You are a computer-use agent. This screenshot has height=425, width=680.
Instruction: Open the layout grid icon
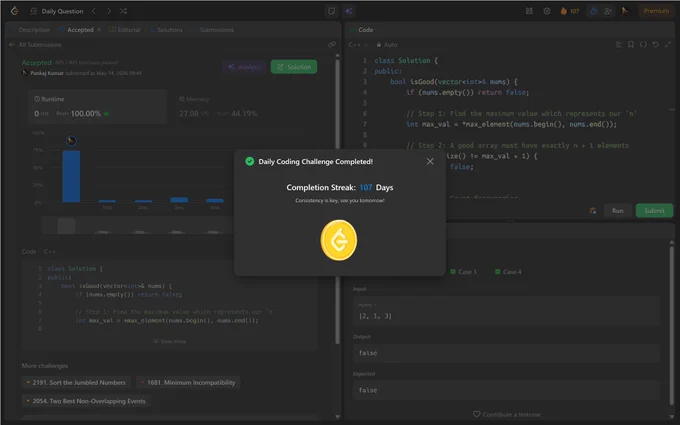point(529,11)
